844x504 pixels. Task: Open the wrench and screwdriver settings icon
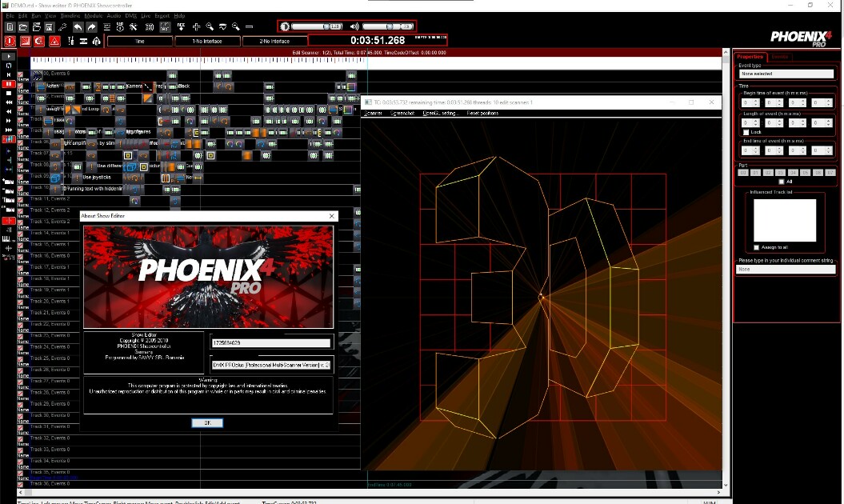coord(133,27)
